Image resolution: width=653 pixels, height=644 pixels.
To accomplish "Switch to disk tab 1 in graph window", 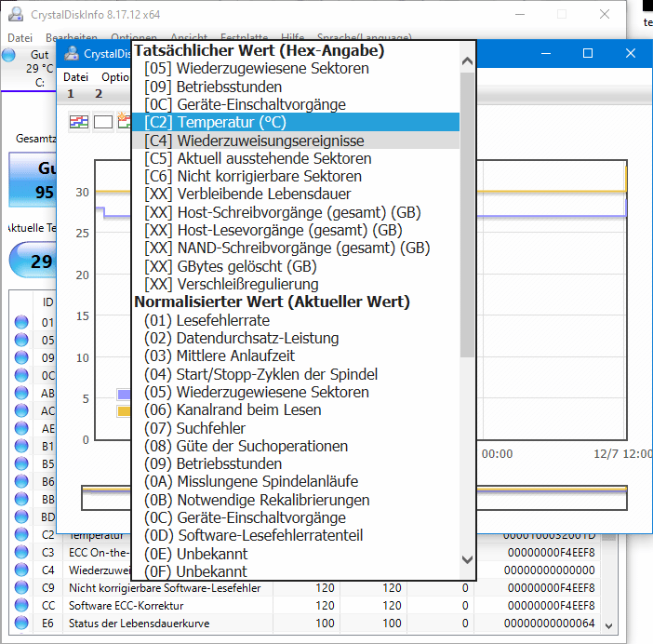I will click(71, 94).
